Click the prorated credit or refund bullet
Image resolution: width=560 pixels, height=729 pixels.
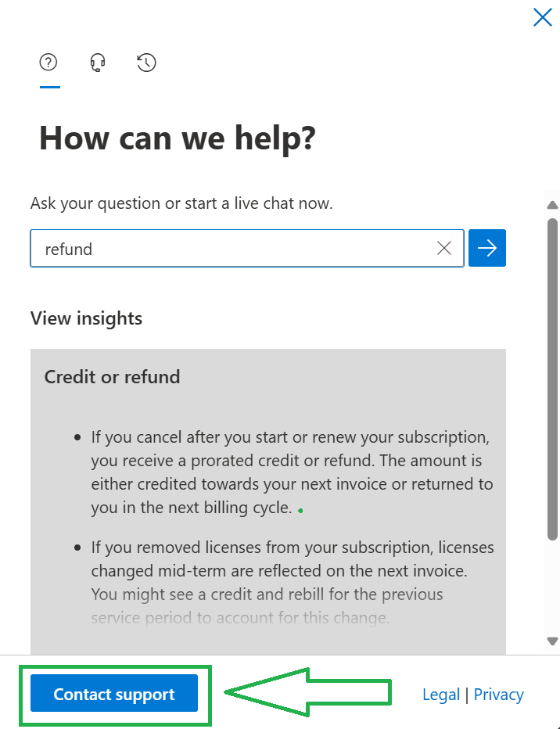[292, 472]
